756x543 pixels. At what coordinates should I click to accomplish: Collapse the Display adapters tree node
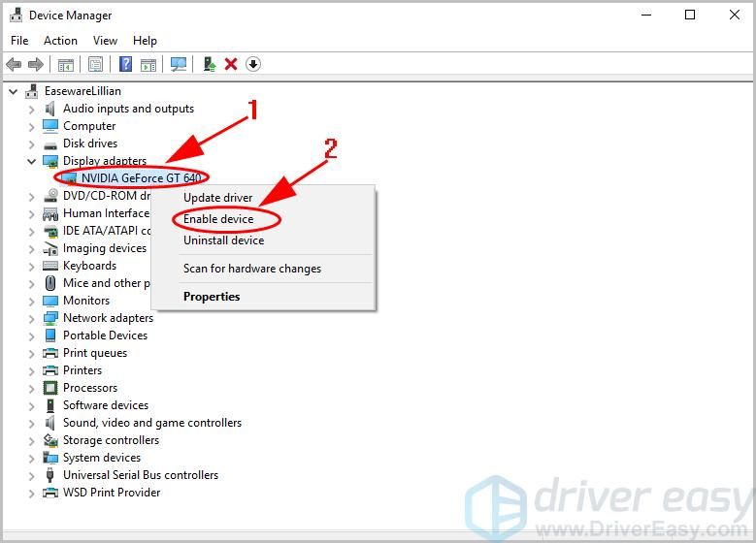(x=31, y=161)
